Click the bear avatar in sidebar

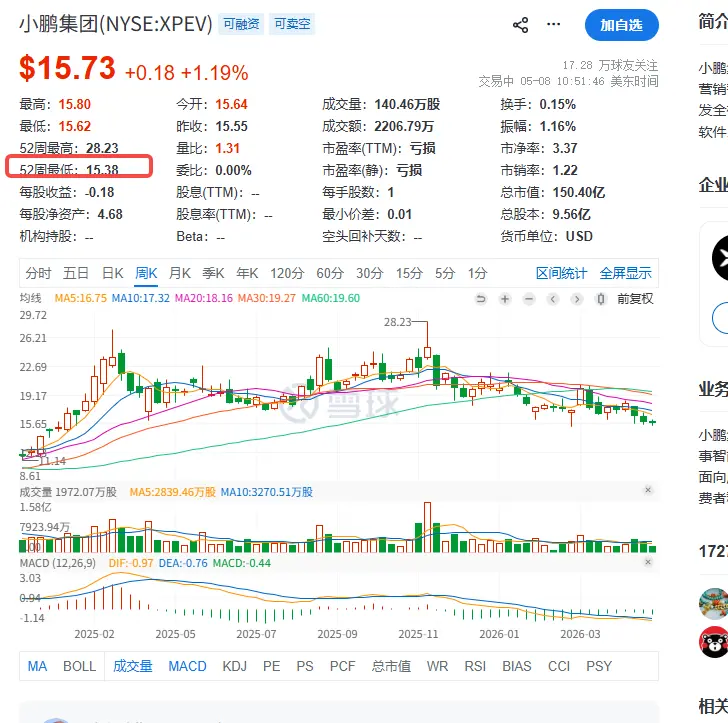(x=714, y=642)
